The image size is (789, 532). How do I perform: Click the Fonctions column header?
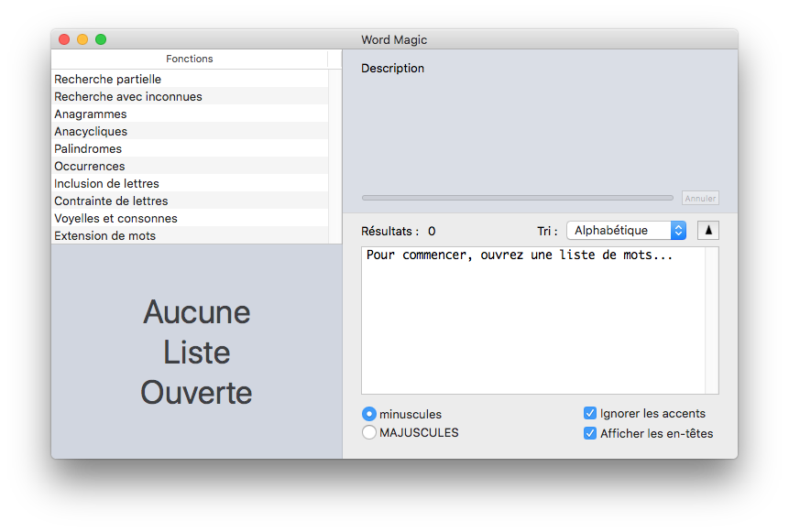tap(189, 59)
